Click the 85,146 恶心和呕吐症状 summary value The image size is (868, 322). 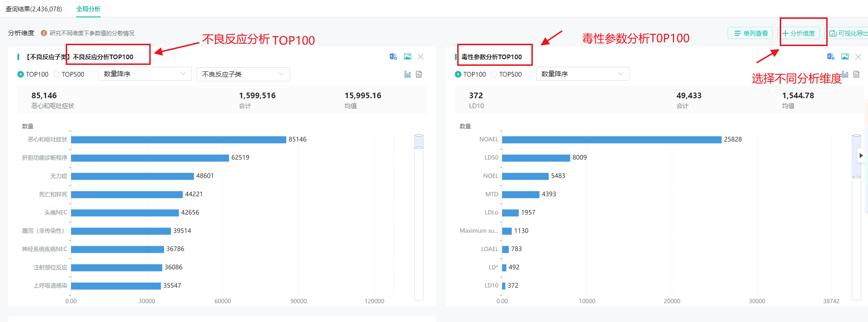(x=44, y=95)
